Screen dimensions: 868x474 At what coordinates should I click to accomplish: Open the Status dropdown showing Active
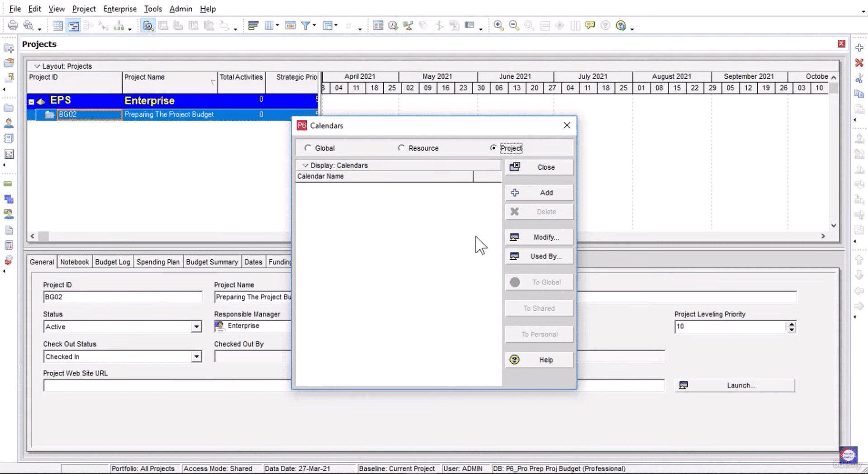(x=196, y=326)
